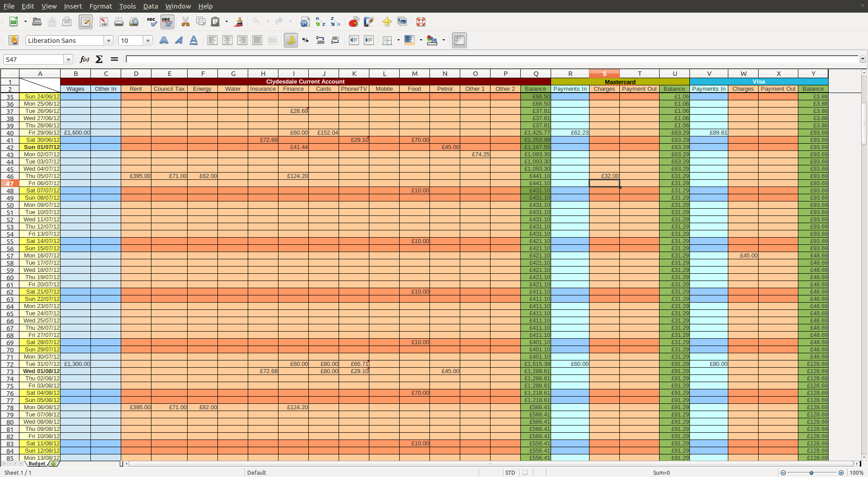Click the Open document icon
The image size is (868, 477).
37,22
